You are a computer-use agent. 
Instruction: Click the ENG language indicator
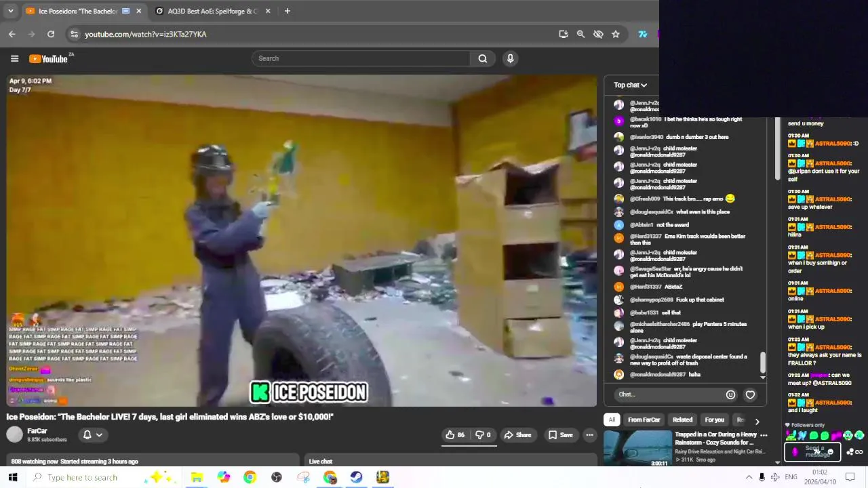click(x=791, y=477)
